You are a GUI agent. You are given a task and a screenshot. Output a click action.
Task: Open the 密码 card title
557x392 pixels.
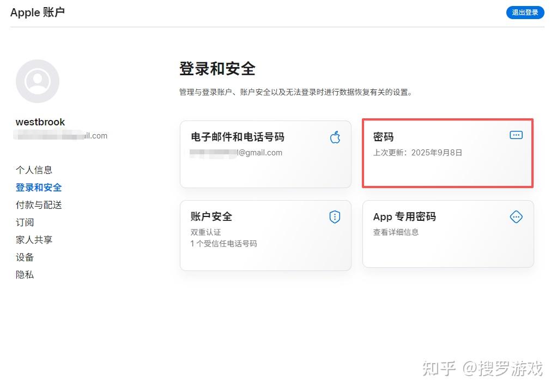point(383,137)
